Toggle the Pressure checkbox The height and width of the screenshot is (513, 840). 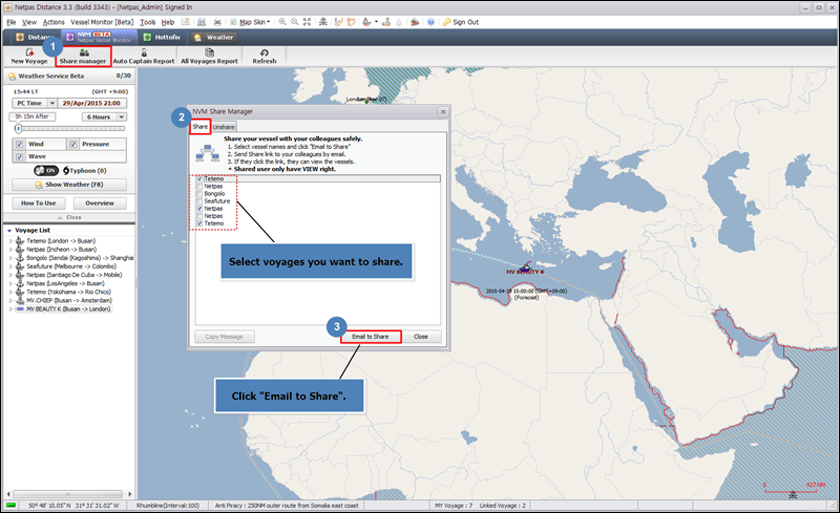(73, 144)
